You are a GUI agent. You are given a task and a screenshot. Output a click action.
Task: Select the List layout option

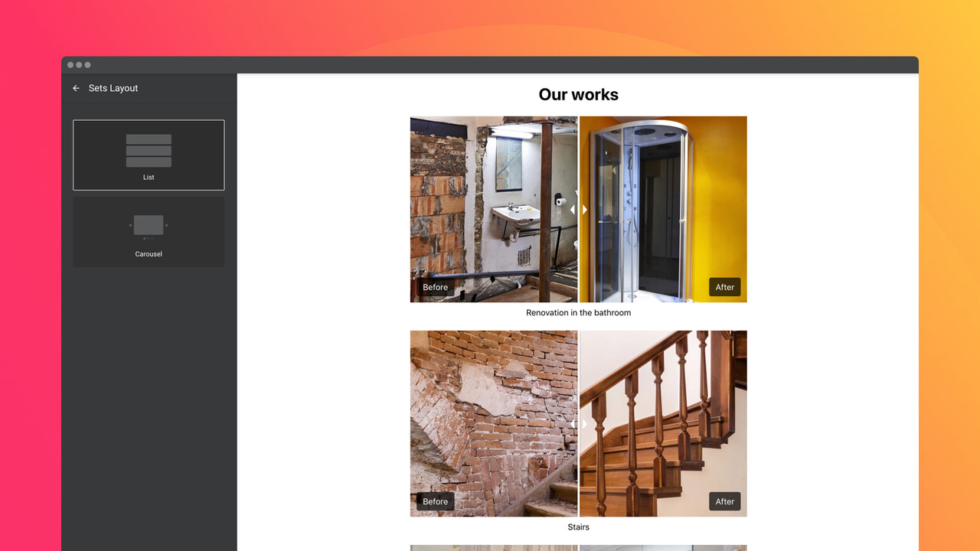pyautogui.click(x=148, y=155)
